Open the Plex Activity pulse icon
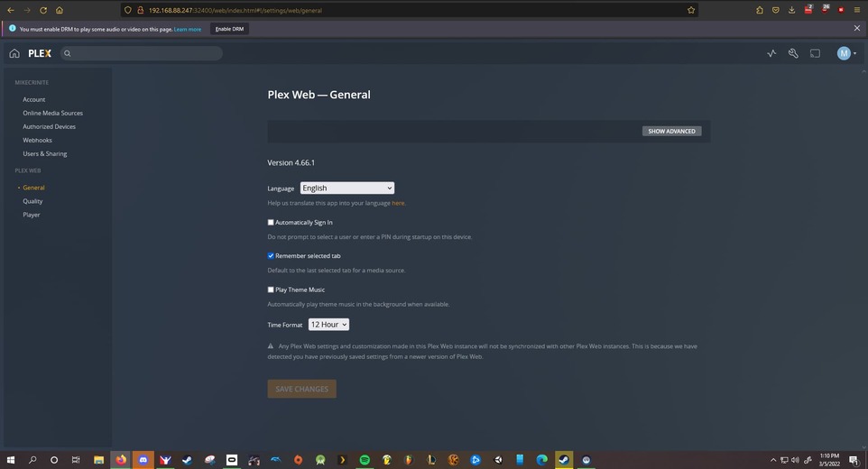This screenshot has width=868, height=469. pyautogui.click(x=771, y=53)
